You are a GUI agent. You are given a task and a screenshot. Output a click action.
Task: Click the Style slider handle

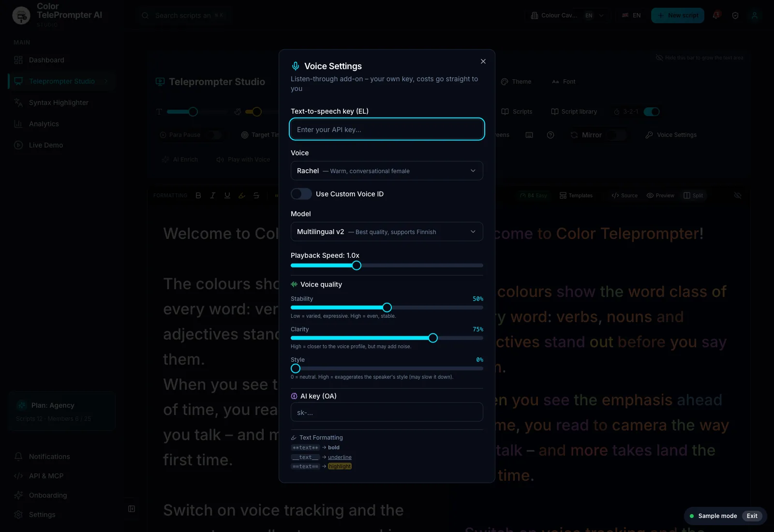pyautogui.click(x=296, y=369)
